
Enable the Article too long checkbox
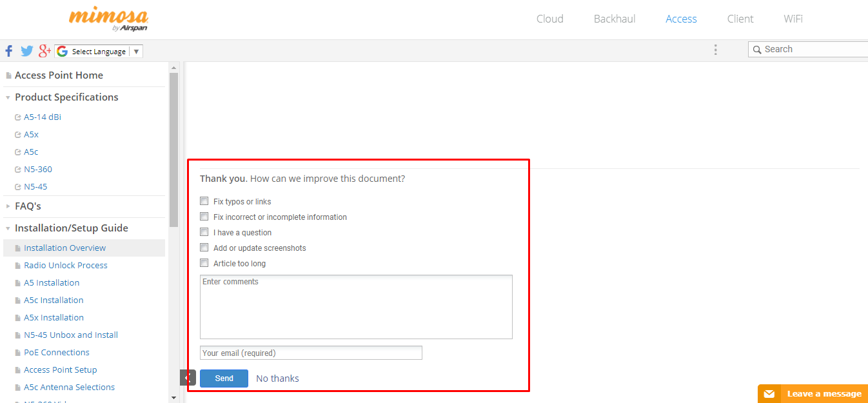(204, 263)
